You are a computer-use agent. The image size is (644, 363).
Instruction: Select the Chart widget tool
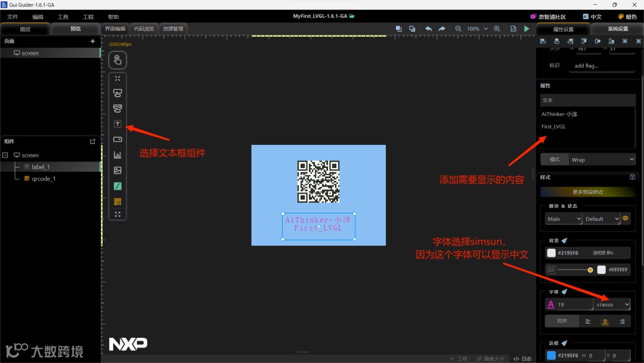[117, 155]
